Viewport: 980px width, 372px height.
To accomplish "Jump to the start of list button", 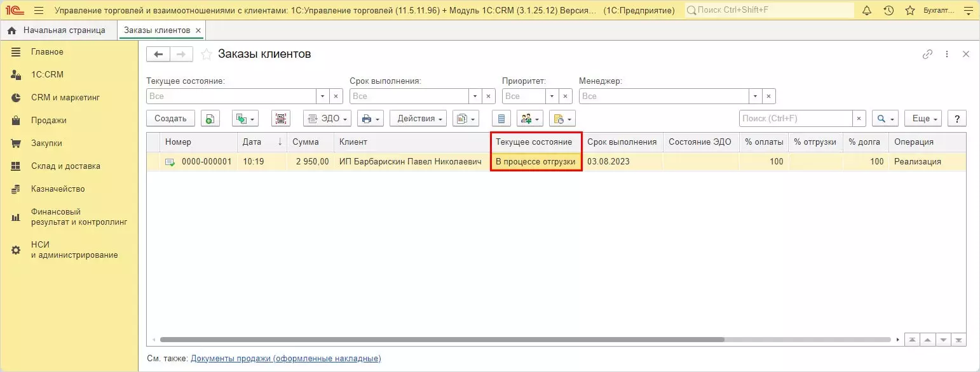I will [x=913, y=340].
